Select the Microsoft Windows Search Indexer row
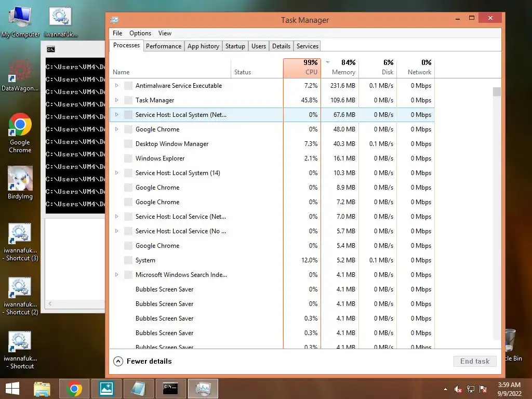Image resolution: width=532 pixels, height=399 pixels. (272, 275)
